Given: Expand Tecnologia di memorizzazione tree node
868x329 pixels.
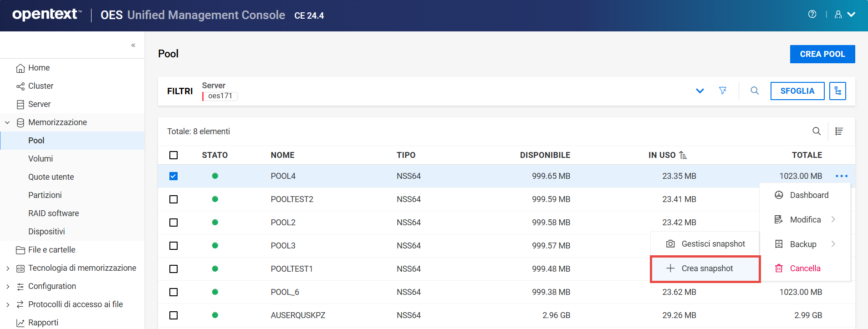Looking at the screenshot, I should [8, 268].
